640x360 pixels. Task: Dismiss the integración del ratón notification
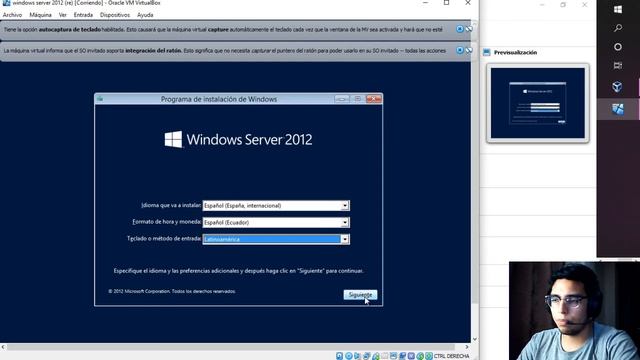pyautogui.click(x=460, y=50)
